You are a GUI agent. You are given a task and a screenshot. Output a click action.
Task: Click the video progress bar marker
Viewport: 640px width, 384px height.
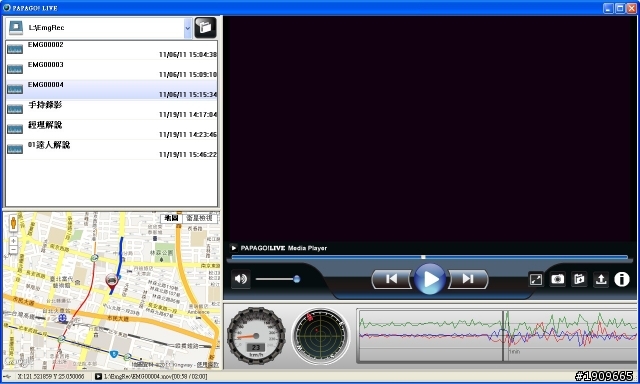[423, 257]
